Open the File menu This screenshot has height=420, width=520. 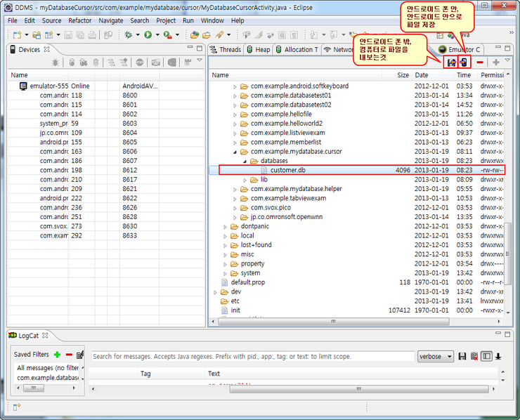coord(13,20)
